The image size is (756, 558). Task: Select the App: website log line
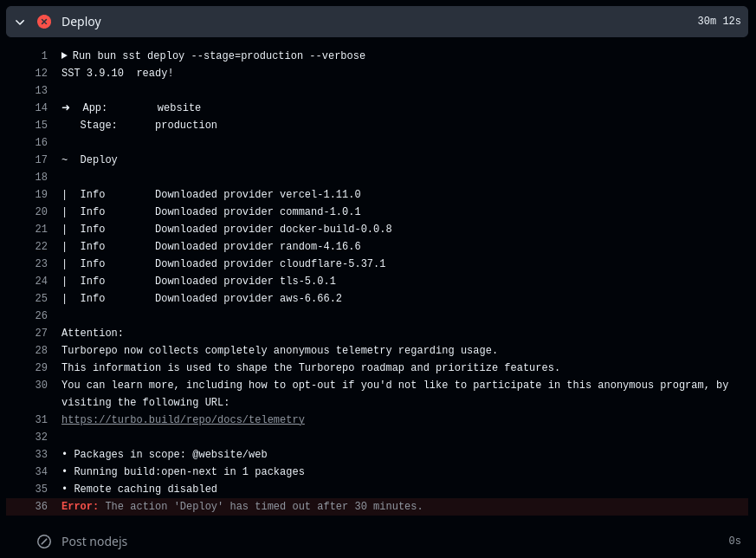(x=131, y=107)
